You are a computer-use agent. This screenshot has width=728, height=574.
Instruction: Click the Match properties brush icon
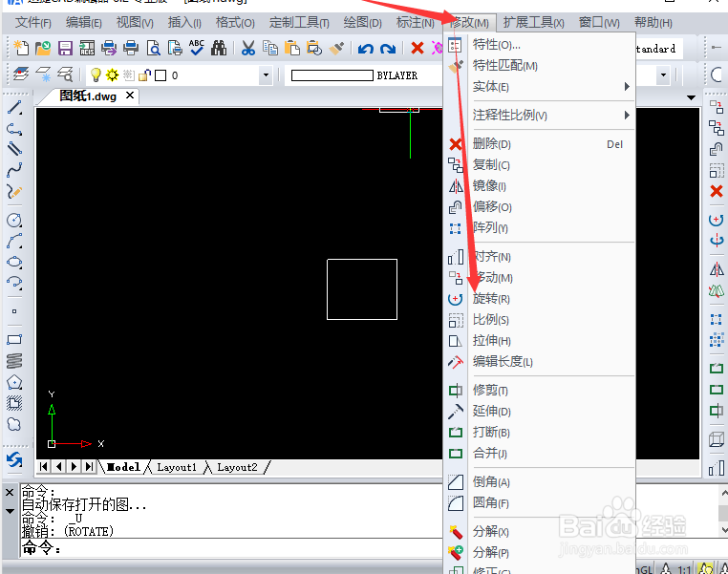click(336, 48)
